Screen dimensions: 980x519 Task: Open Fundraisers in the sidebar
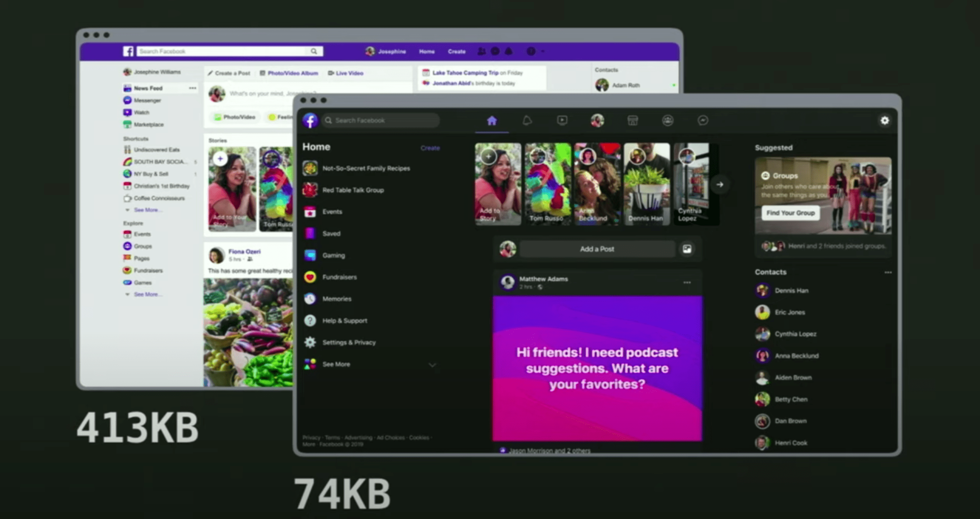(x=340, y=277)
